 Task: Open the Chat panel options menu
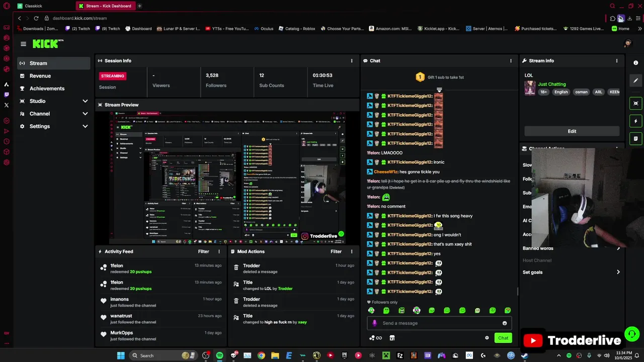tap(511, 61)
